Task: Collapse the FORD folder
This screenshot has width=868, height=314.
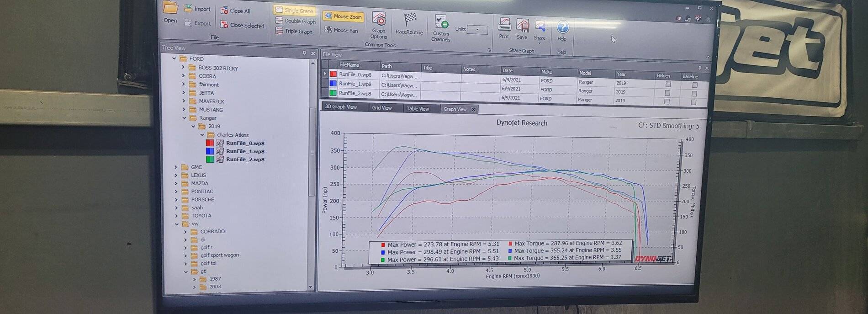Action: [174, 59]
